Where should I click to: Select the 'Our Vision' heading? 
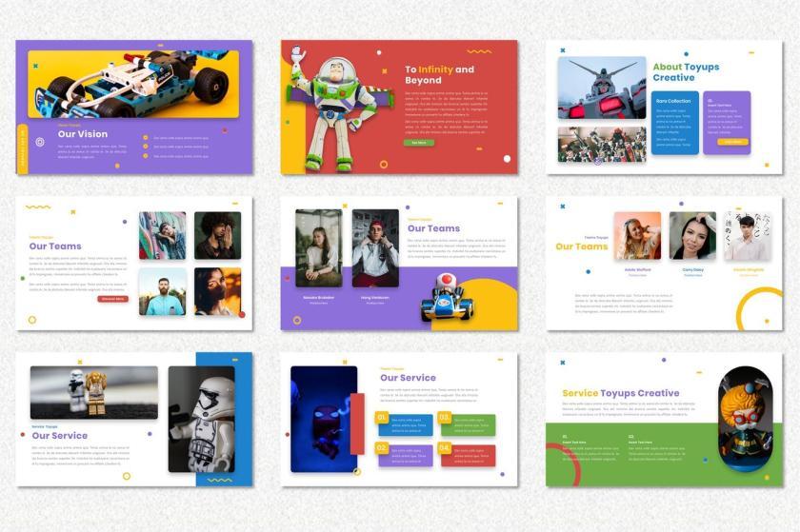pos(83,134)
